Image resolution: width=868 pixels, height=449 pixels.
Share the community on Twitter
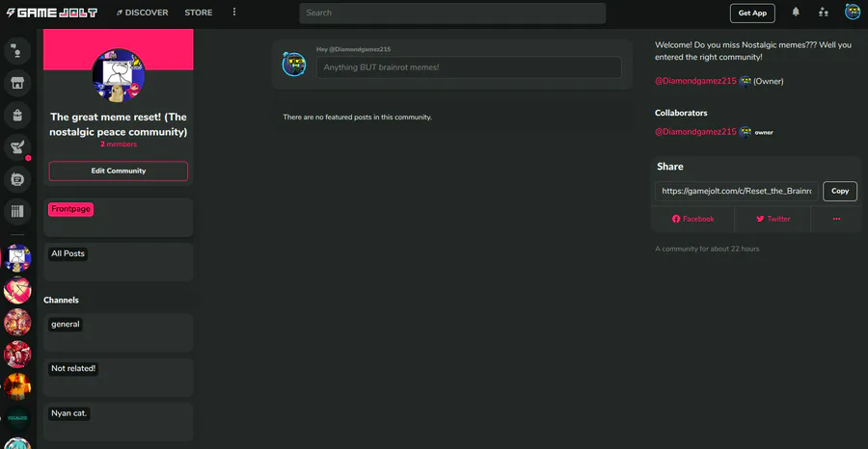773,219
